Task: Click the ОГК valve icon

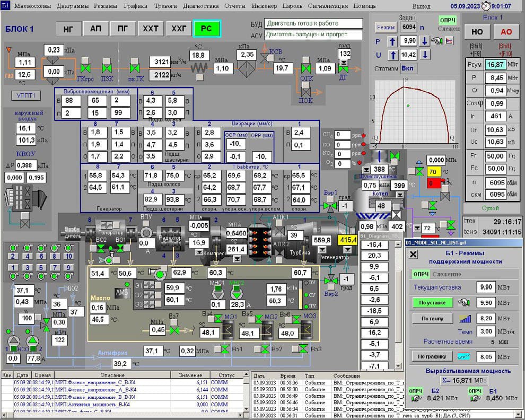Action: (306, 69)
